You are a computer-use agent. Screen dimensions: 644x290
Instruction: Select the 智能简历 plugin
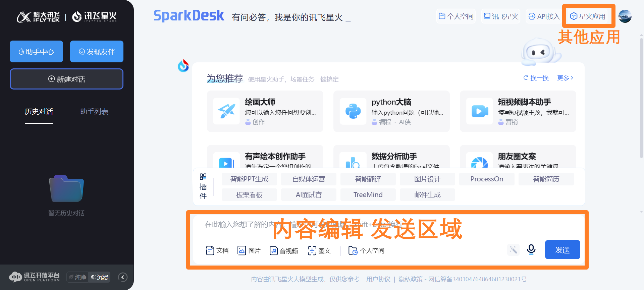tap(546, 179)
